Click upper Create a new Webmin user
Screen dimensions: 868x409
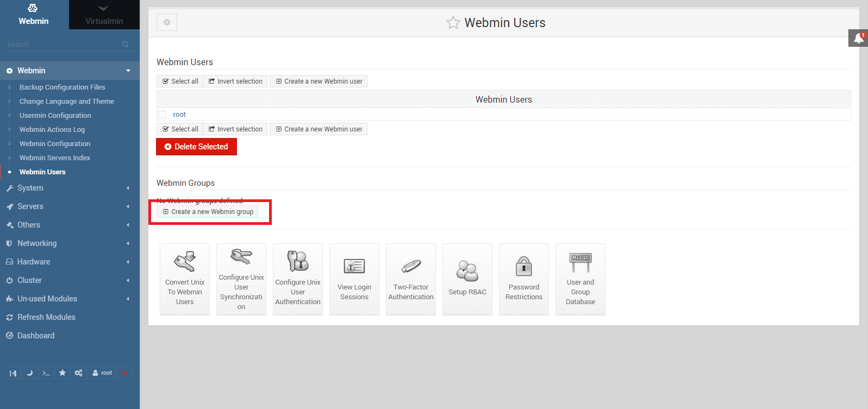tap(319, 81)
